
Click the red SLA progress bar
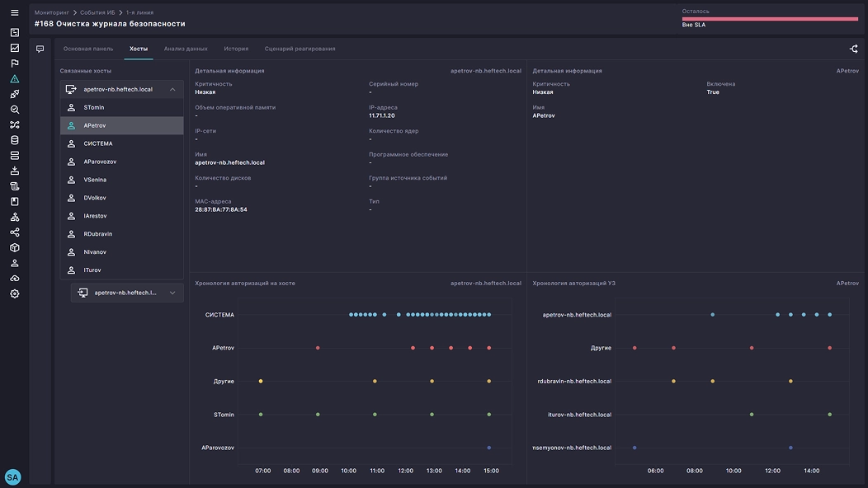click(770, 18)
